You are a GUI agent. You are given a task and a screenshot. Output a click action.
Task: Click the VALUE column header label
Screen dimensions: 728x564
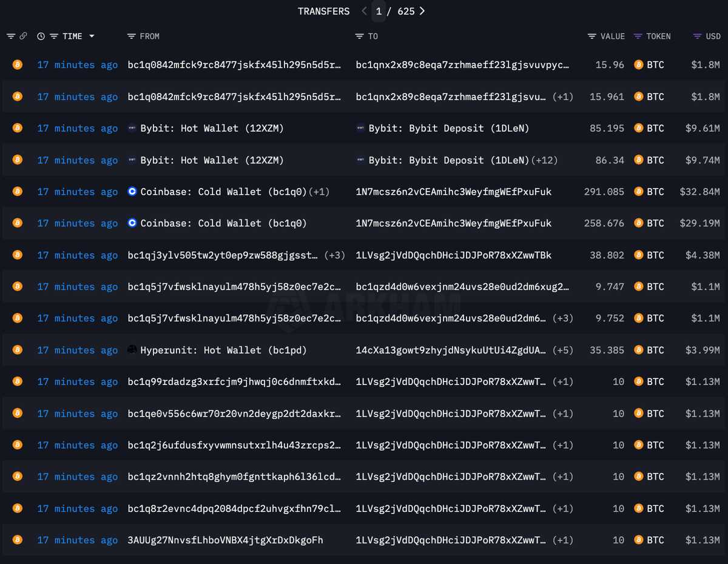613,36
